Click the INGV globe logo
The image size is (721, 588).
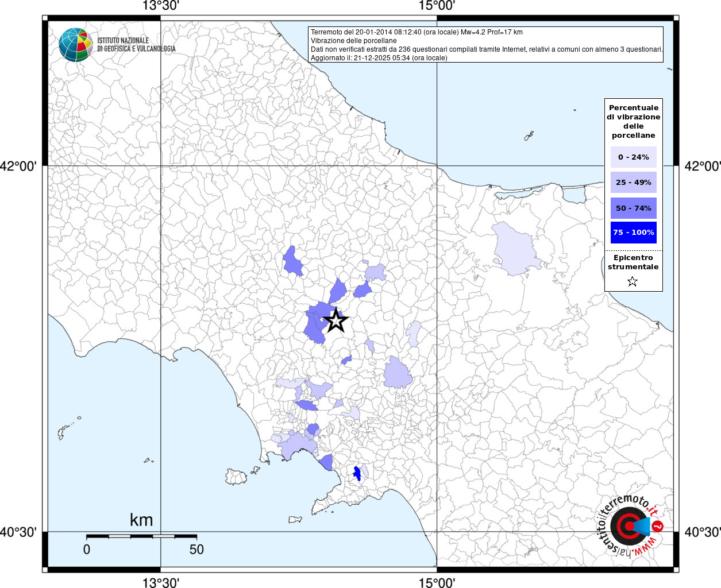[76, 45]
